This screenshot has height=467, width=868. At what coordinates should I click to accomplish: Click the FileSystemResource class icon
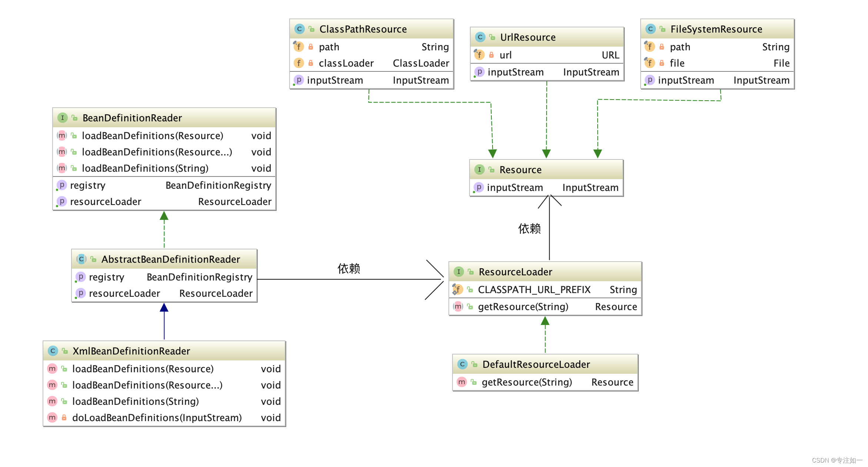point(650,29)
